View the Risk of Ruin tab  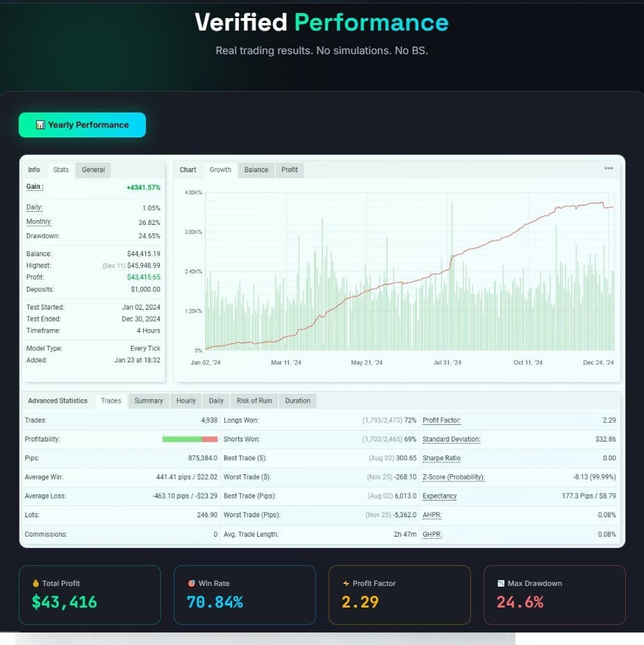click(x=254, y=401)
